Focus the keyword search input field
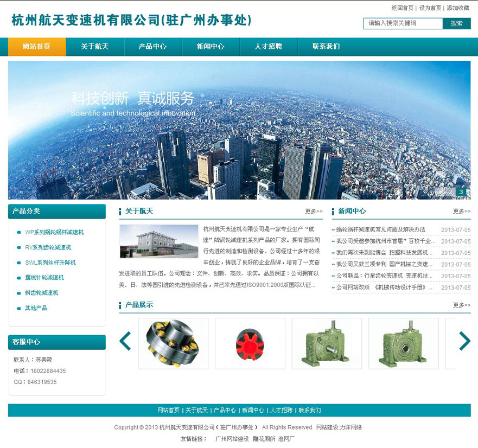Viewport: 478px width, 448px height. point(403,23)
